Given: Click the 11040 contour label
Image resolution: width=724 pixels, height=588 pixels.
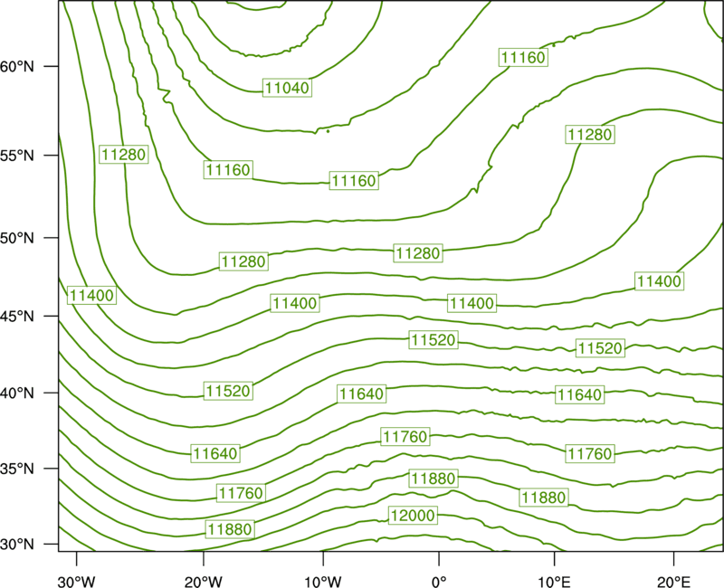Looking at the screenshot, I should click(287, 88).
